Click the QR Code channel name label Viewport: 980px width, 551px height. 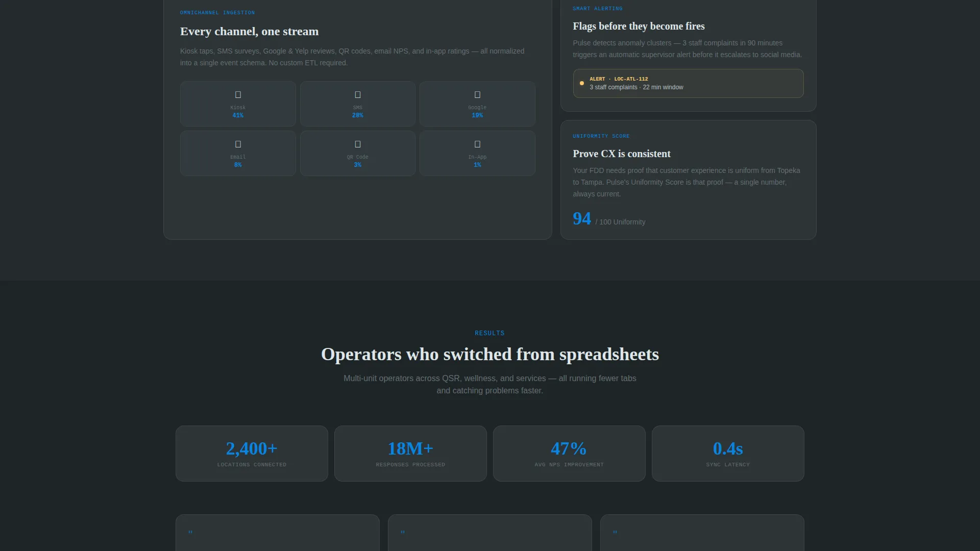pos(358,157)
